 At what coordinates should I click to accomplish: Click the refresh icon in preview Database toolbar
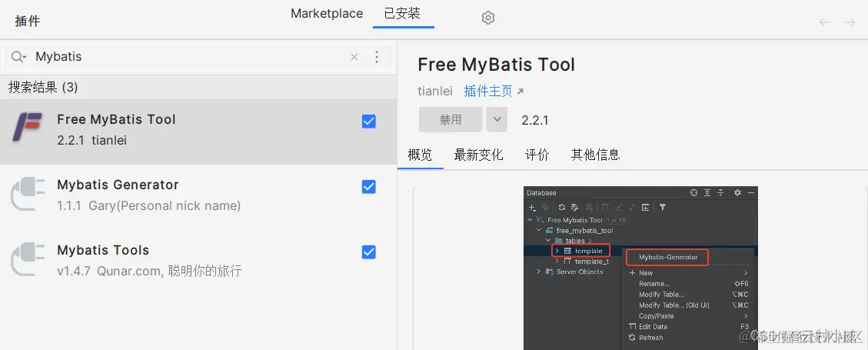[x=561, y=207]
